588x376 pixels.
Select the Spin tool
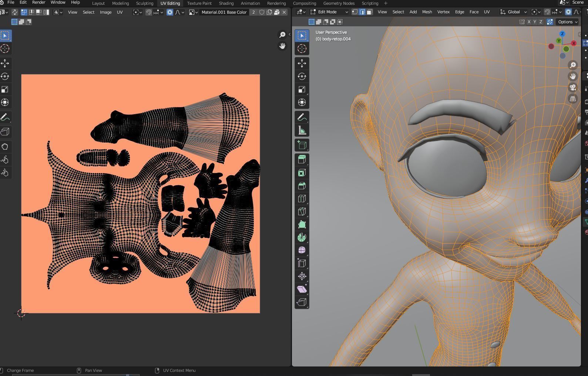[302, 237]
